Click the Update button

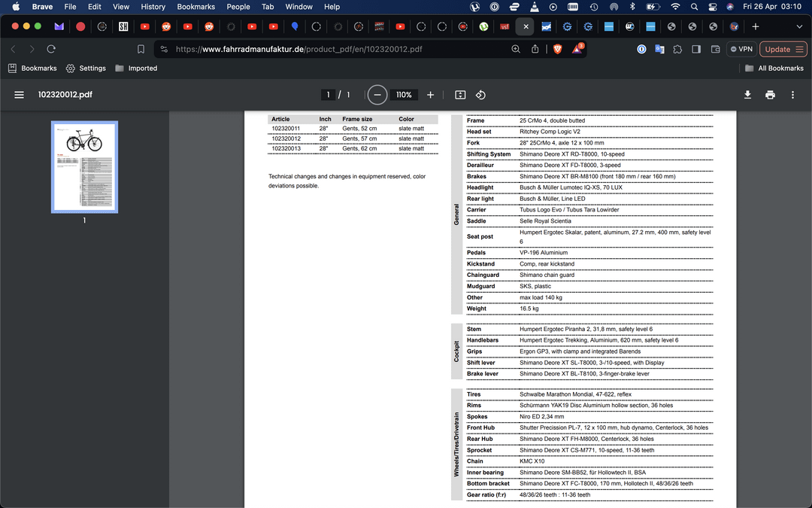coord(783,49)
